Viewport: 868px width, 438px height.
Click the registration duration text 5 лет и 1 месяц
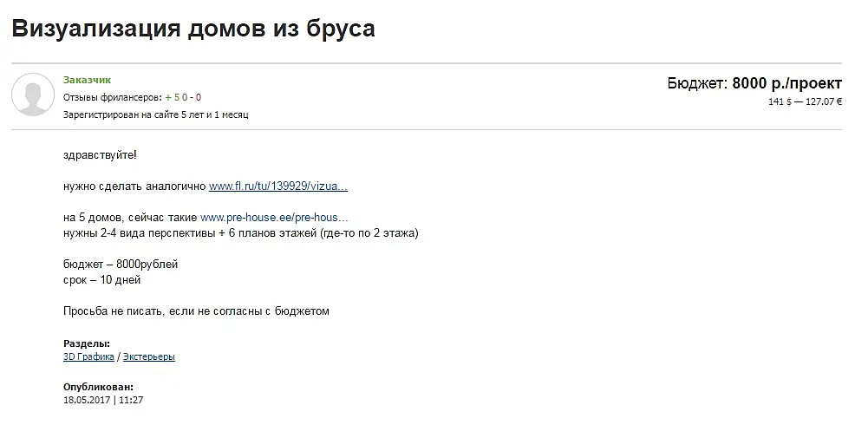pos(215,114)
